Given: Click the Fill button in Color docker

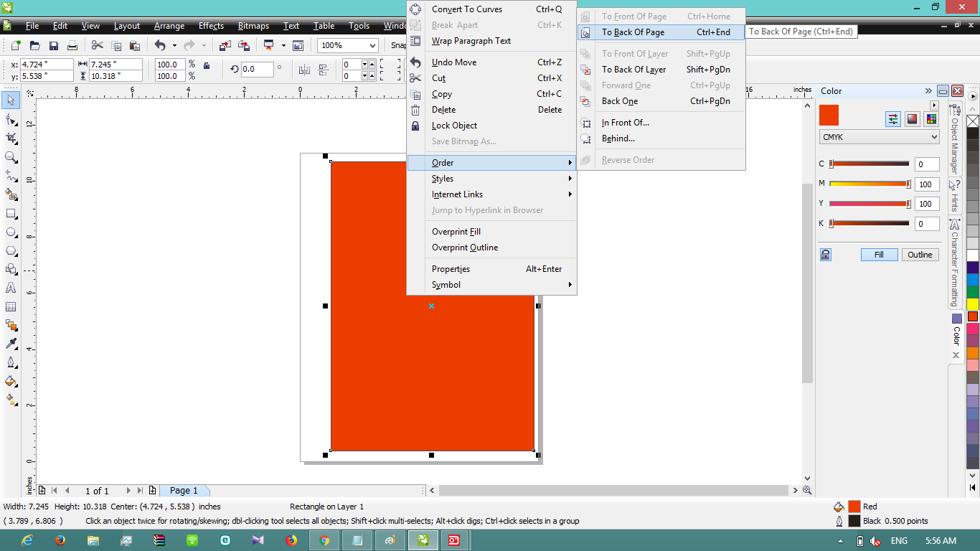Looking at the screenshot, I should (x=879, y=255).
